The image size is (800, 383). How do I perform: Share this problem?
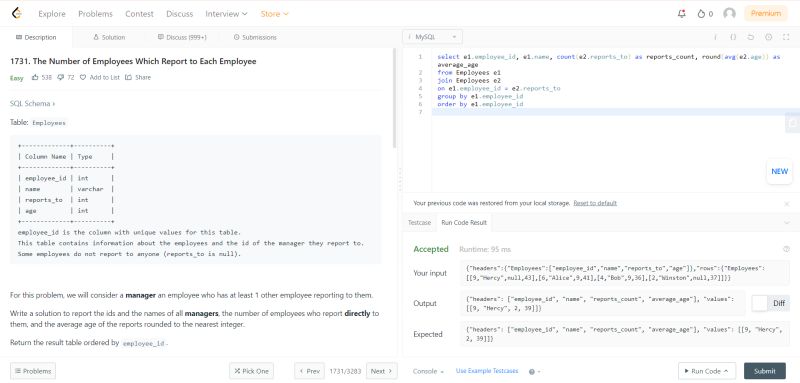(x=138, y=78)
